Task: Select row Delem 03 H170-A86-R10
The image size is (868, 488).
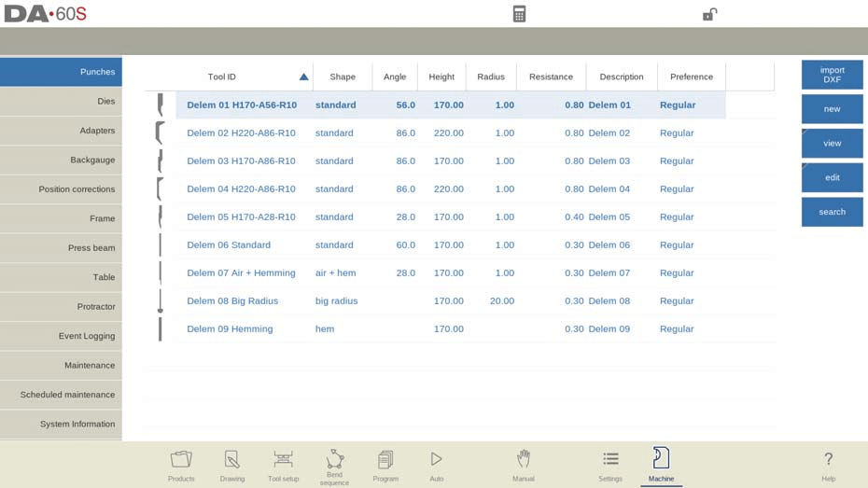Action: pos(451,161)
